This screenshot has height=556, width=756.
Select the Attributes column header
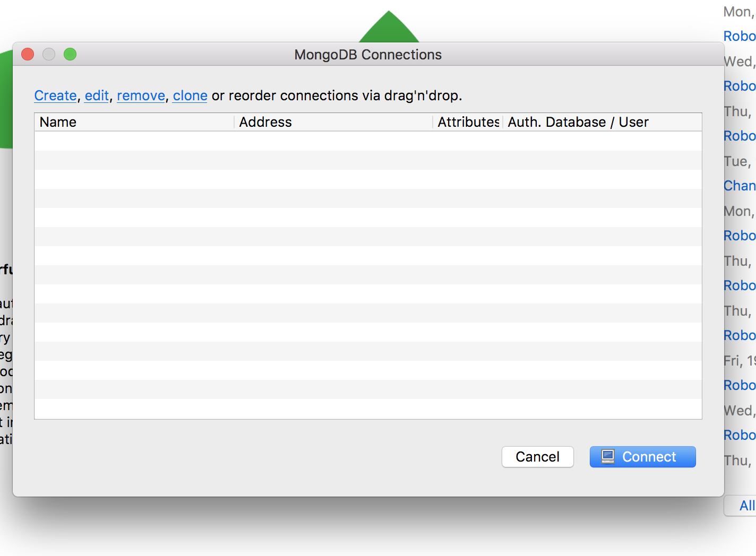468,122
